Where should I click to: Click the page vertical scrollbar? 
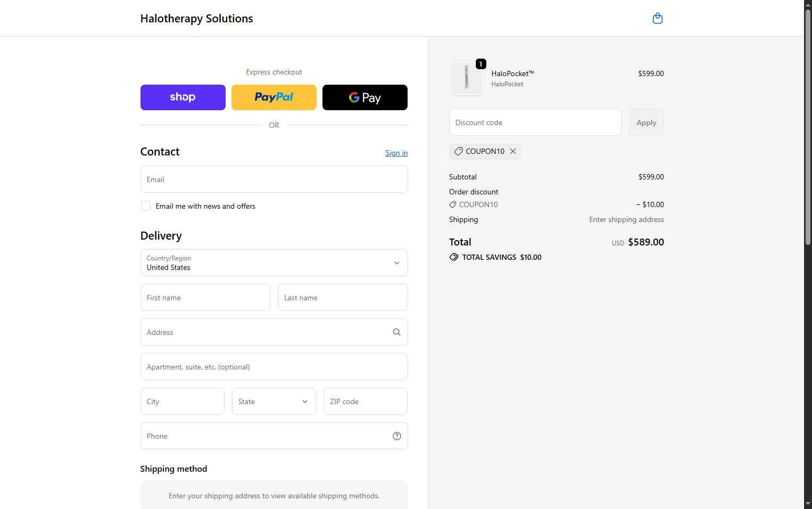[x=808, y=128]
